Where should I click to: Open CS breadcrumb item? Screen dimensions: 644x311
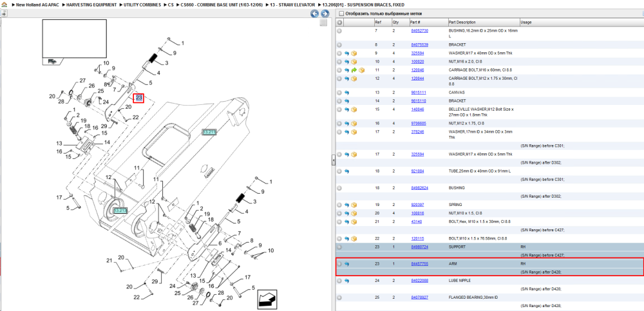point(171,5)
